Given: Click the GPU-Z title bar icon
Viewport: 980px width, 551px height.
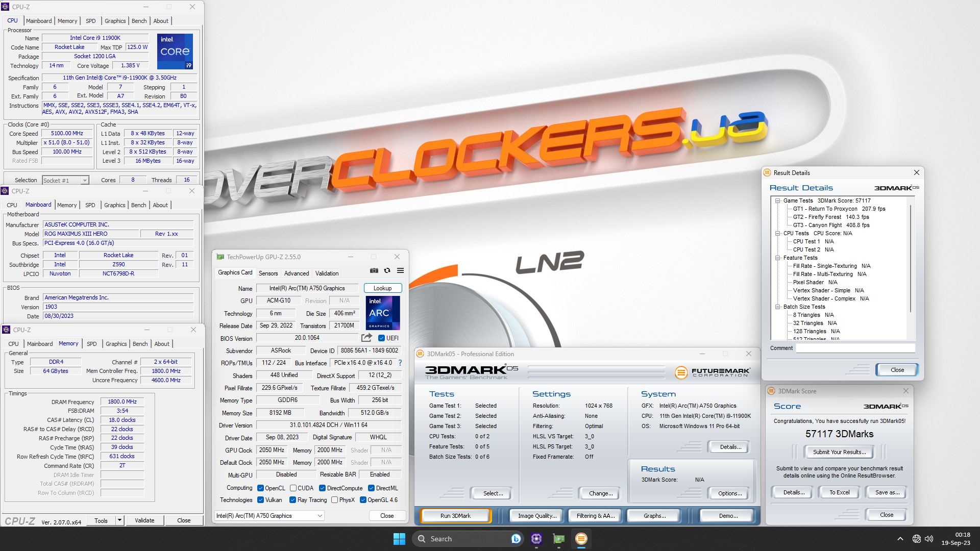Looking at the screenshot, I should 220,257.
